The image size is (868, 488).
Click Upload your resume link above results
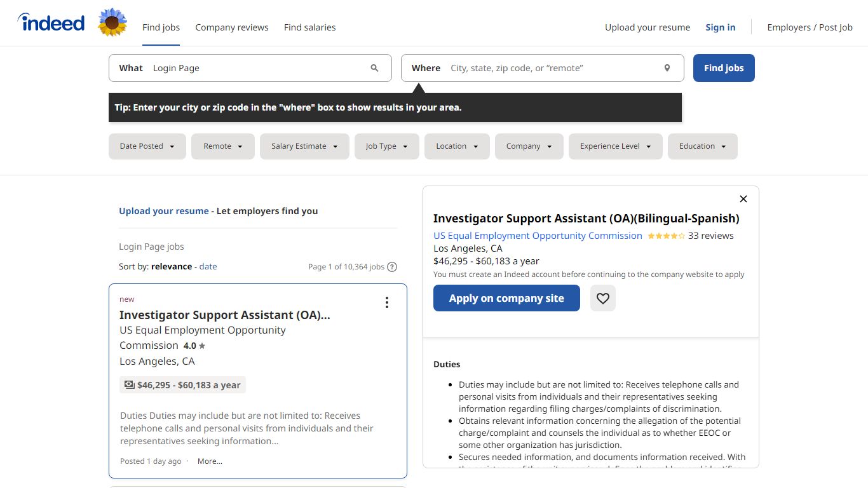pyautogui.click(x=164, y=211)
